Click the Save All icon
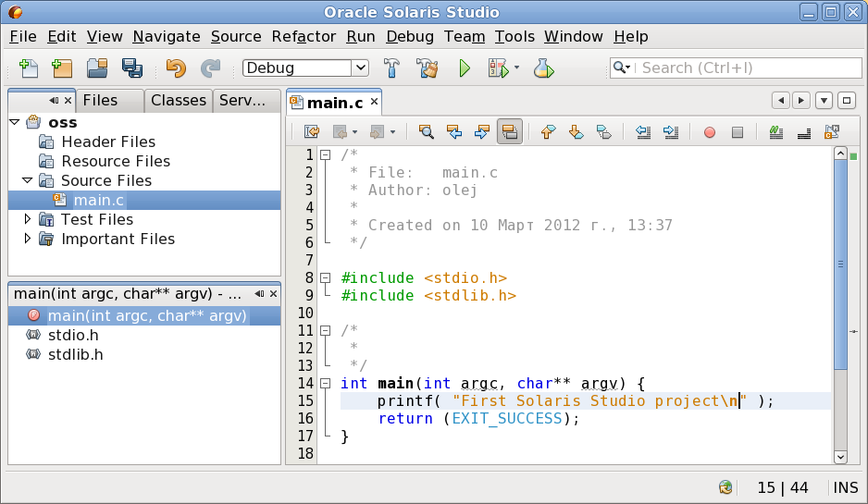868x504 pixels. click(x=131, y=68)
